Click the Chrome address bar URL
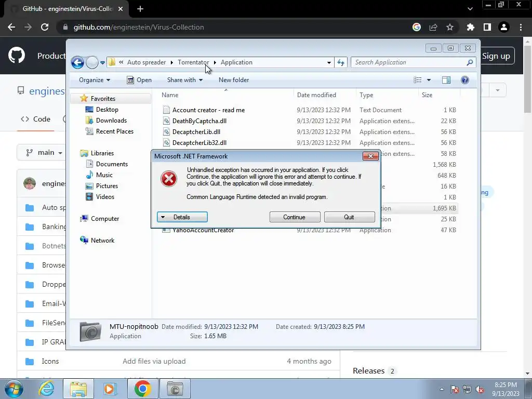 (139, 27)
